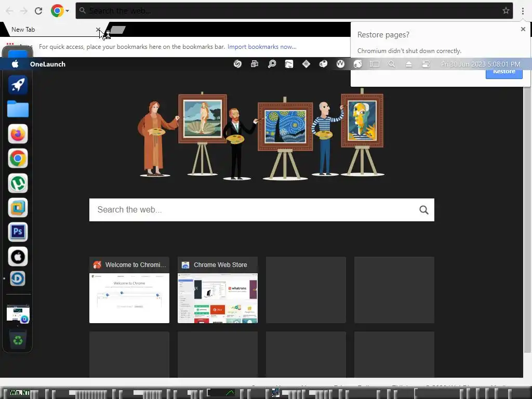This screenshot has height=399, width=532.
Task: Open the blue D app in dock
Action: 17,278
